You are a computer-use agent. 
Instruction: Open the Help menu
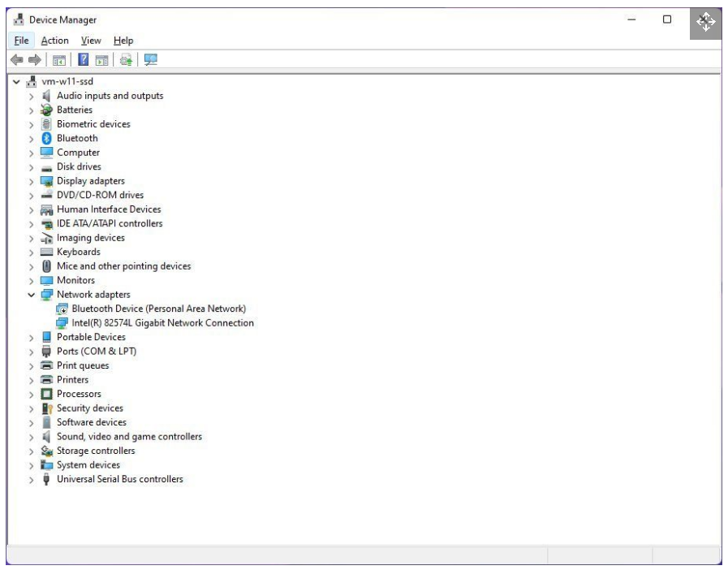coord(123,41)
